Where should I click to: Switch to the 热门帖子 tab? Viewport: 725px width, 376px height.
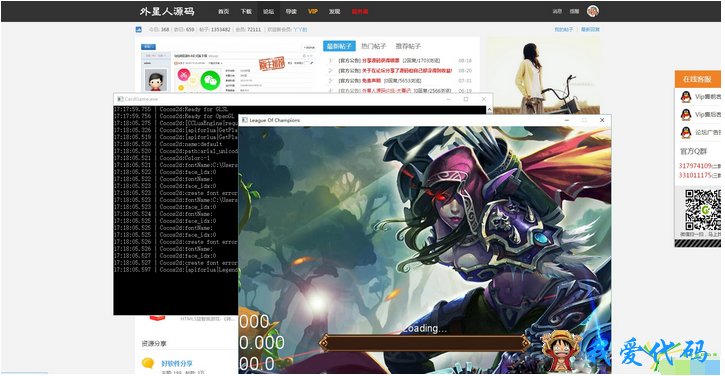[373, 46]
